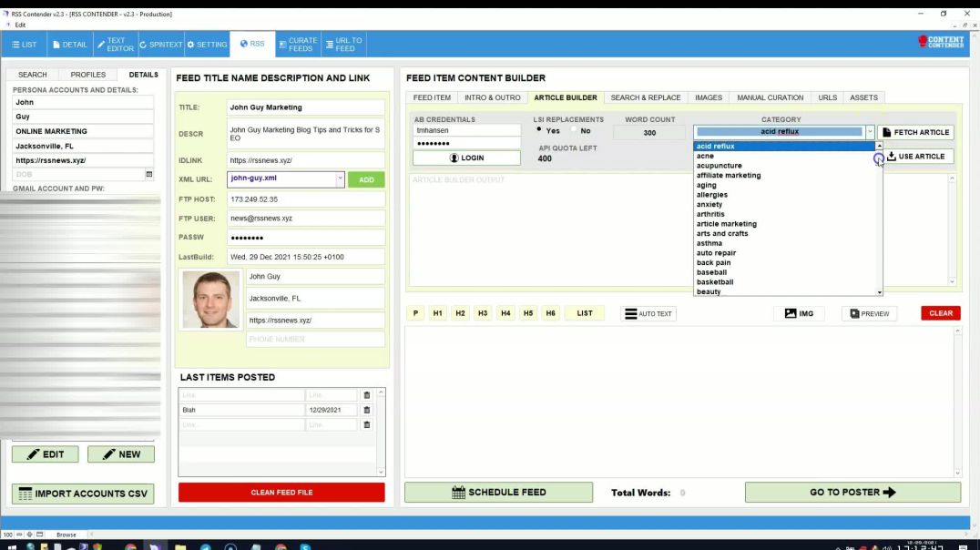Click the Content Contender logo

pos(941,42)
